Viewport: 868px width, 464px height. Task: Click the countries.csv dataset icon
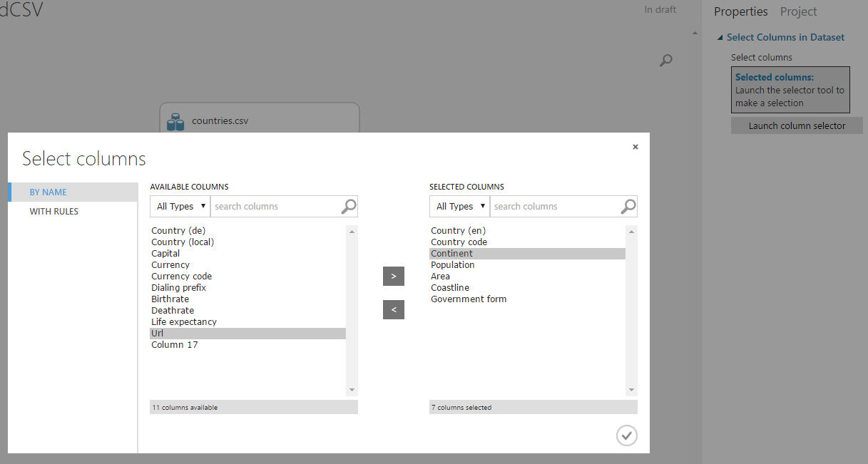click(x=175, y=121)
